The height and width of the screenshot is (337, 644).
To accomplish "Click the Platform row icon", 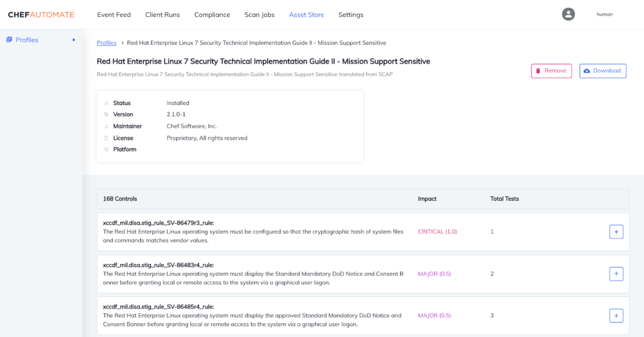I will click(106, 150).
